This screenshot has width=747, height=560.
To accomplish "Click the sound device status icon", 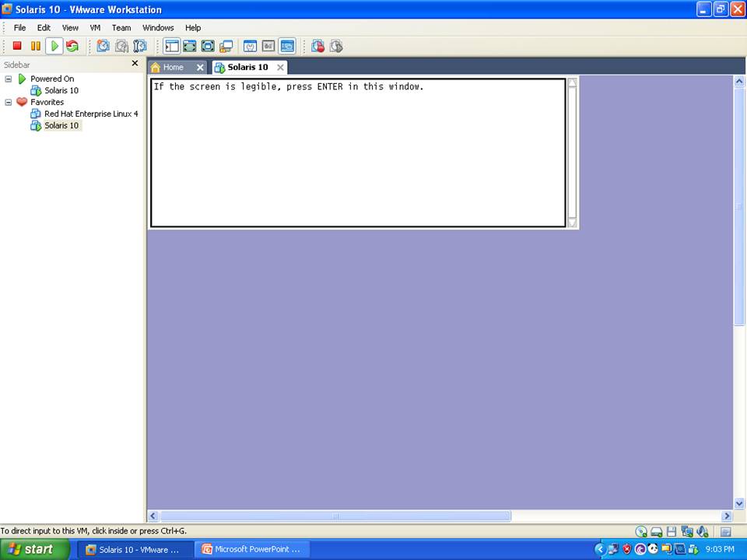I will click(x=702, y=531).
